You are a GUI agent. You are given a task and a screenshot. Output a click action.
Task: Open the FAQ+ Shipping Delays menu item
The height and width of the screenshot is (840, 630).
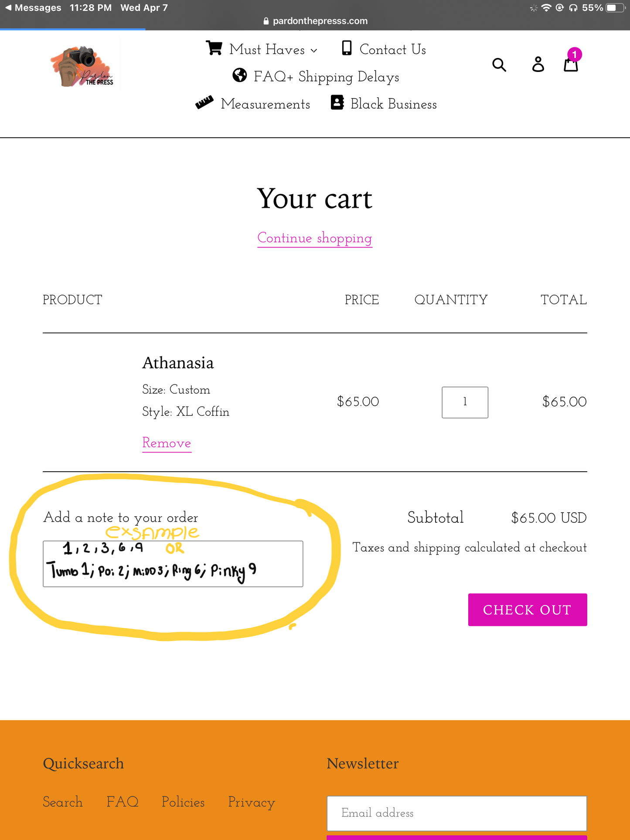(x=326, y=77)
